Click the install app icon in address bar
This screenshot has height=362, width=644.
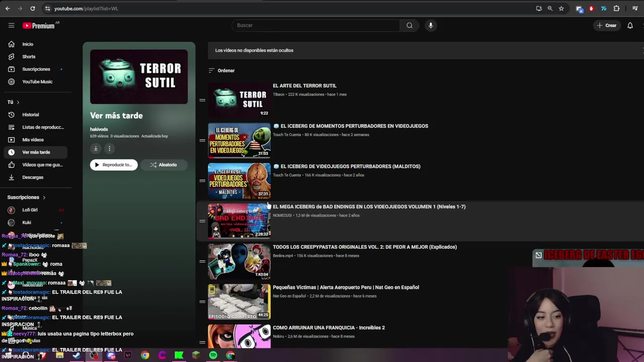pos(539,9)
